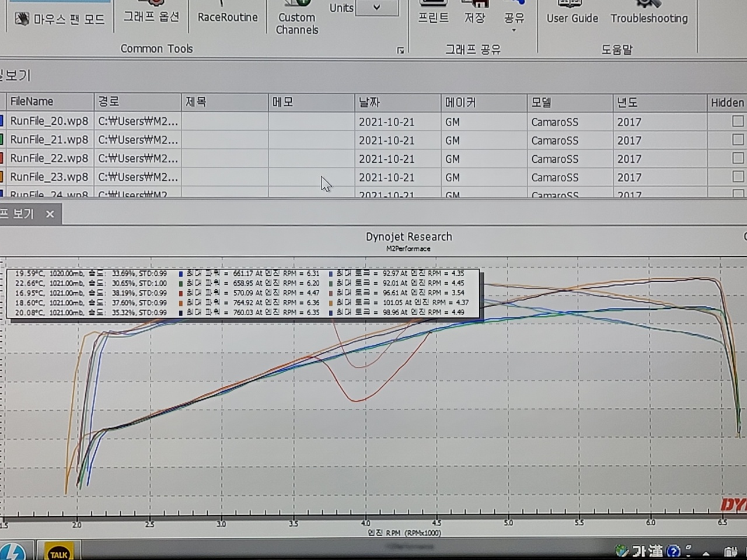
Task: Click legend max power value 570.09
Action: click(x=243, y=293)
